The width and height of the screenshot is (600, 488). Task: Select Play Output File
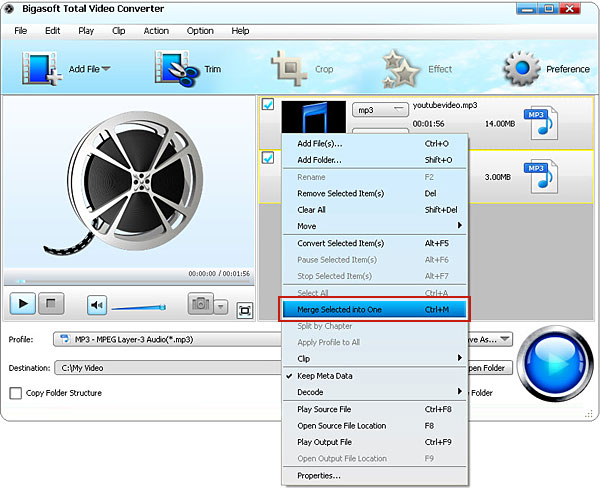click(374, 442)
